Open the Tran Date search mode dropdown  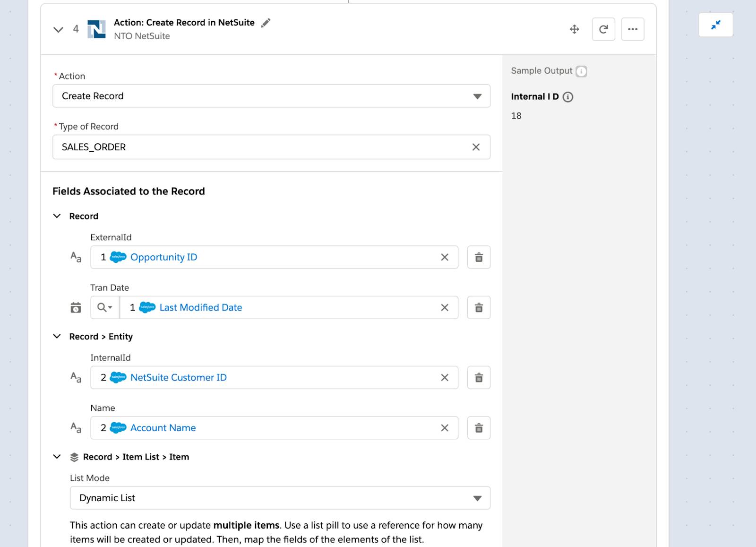pos(105,307)
